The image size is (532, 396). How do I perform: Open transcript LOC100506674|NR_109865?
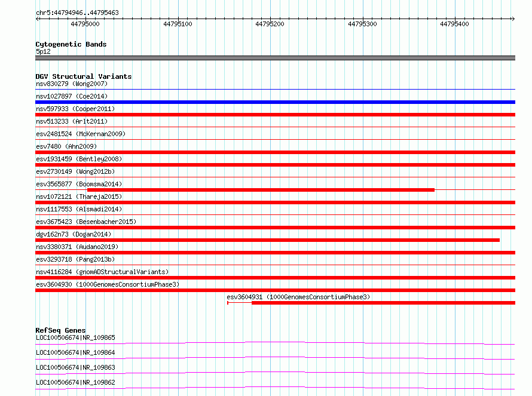click(76, 337)
